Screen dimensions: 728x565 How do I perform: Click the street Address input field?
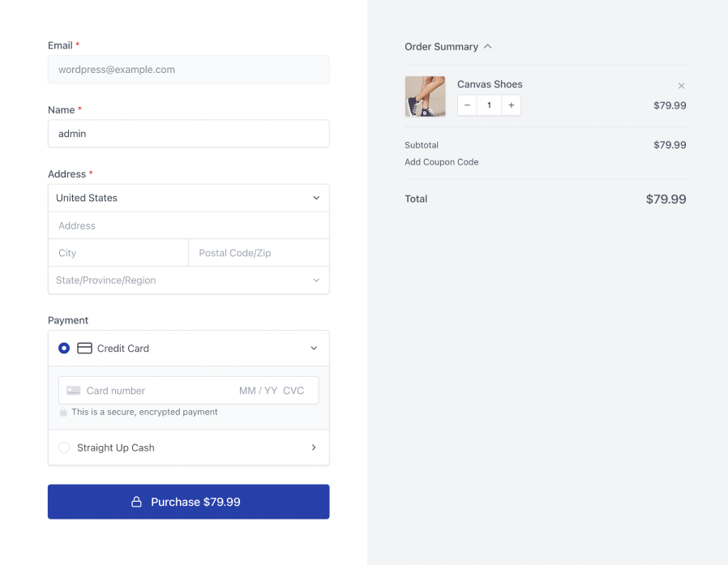coord(188,226)
